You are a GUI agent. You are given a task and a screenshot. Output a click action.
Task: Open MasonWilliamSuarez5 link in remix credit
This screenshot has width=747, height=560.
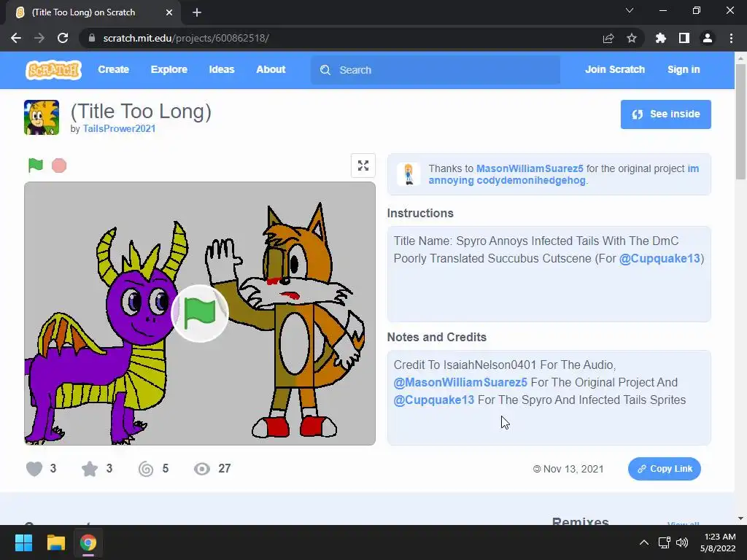pyautogui.click(x=530, y=168)
